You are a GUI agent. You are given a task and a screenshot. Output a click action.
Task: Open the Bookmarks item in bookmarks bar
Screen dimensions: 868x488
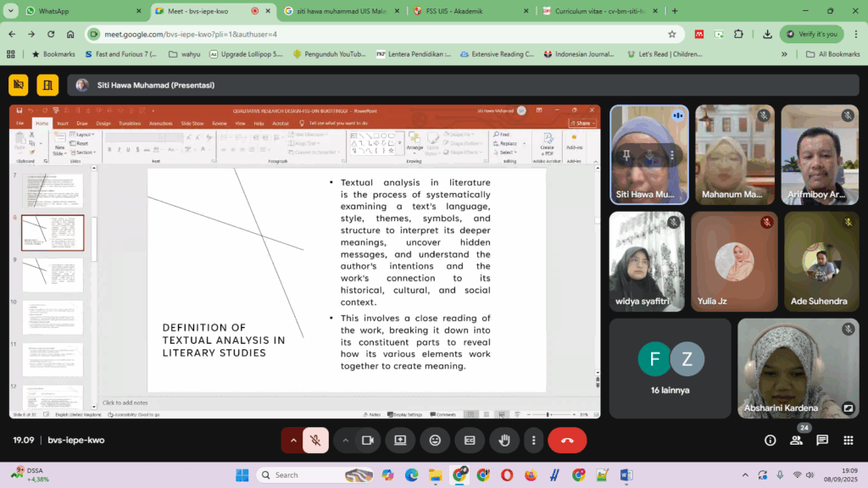click(x=53, y=54)
